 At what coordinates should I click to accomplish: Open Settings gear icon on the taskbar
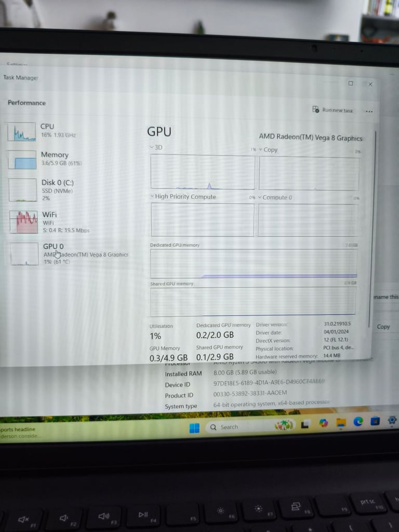[392, 420]
